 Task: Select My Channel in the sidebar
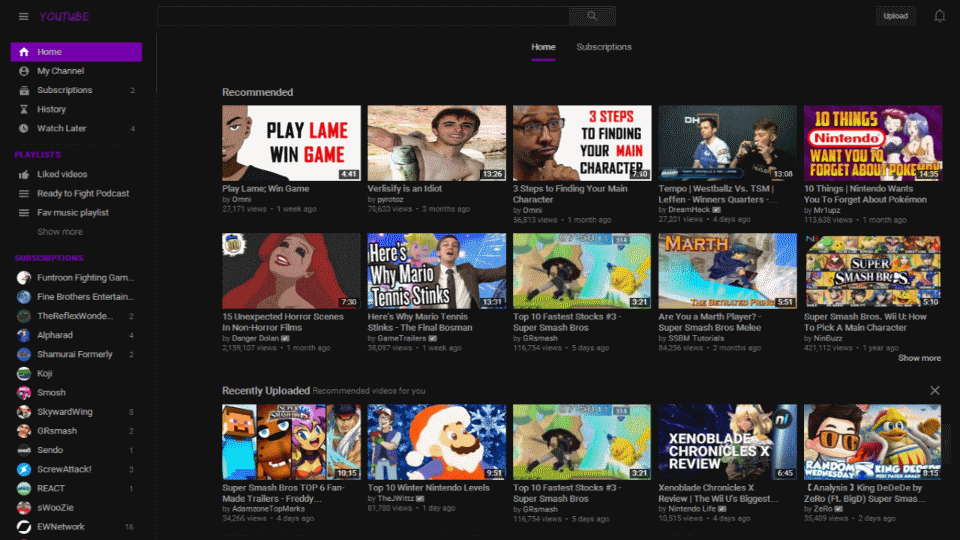(x=76, y=71)
